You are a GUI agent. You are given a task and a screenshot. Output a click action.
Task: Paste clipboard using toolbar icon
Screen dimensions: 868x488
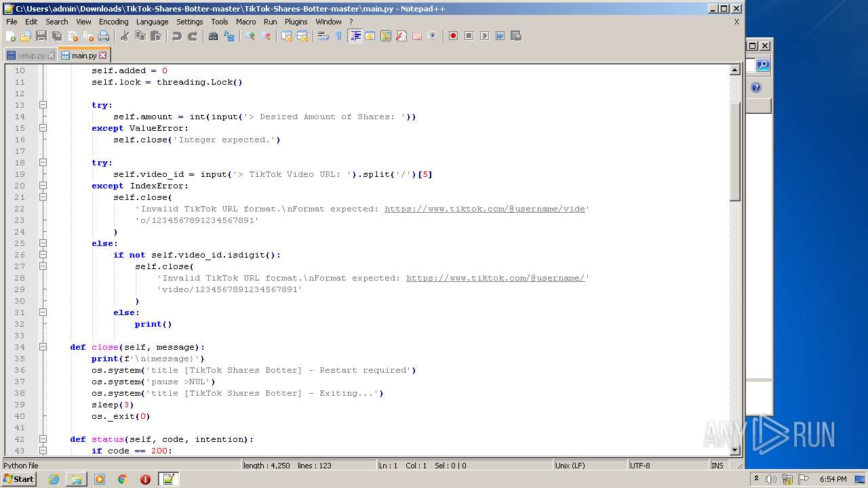(x=155, y=36)
